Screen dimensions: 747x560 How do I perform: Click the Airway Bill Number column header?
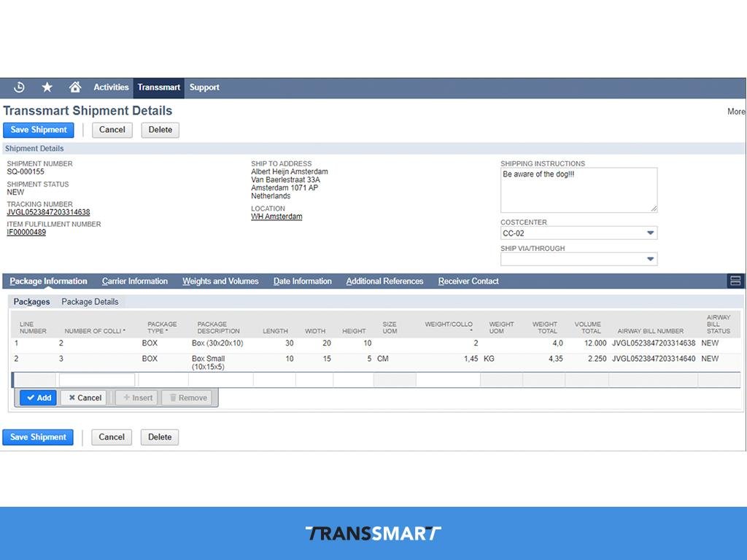(650, 331)
